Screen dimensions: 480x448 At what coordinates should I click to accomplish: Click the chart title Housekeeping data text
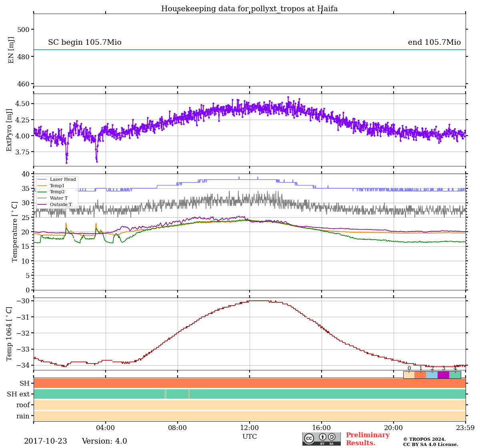249,9
